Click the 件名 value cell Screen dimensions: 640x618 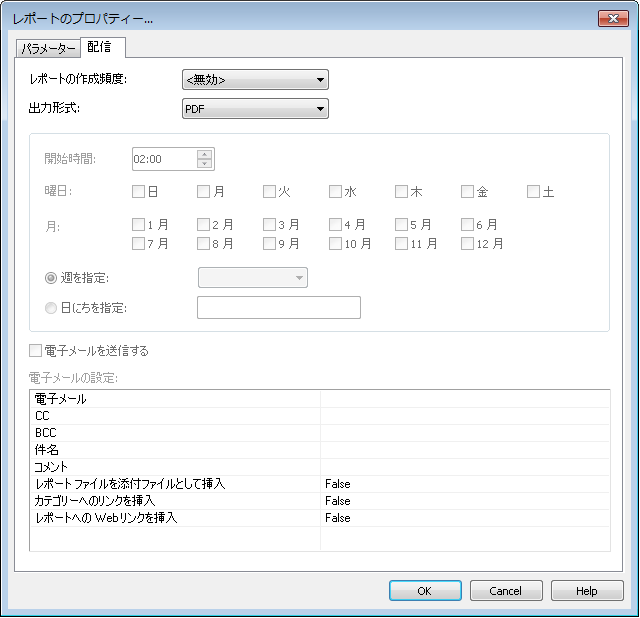click(x=465, y=450)
